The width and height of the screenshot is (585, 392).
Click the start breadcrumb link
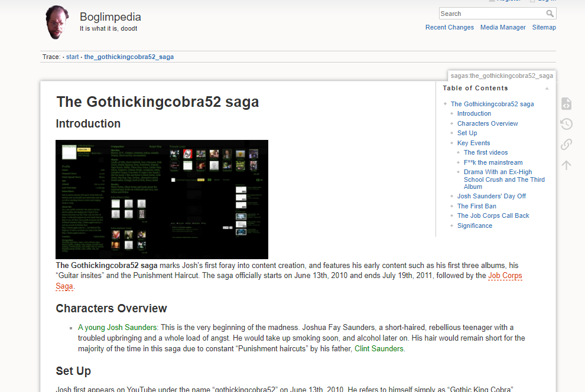(72, 57)
